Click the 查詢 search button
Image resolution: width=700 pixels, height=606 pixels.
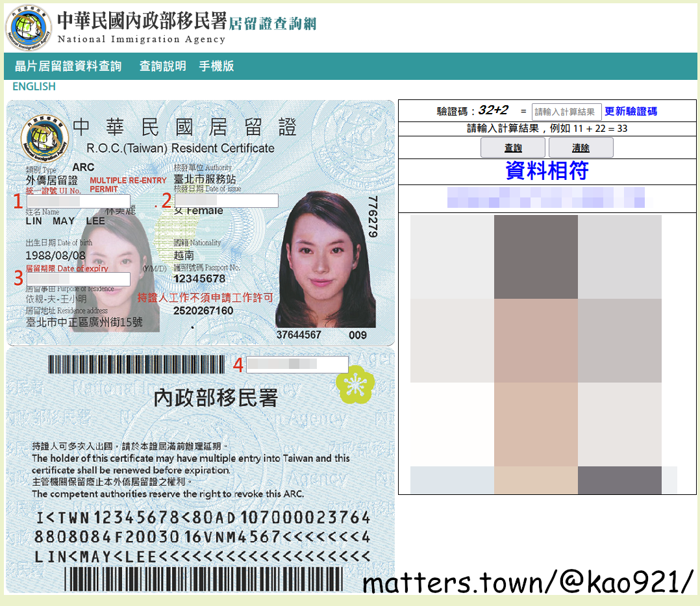pos(512,148)
